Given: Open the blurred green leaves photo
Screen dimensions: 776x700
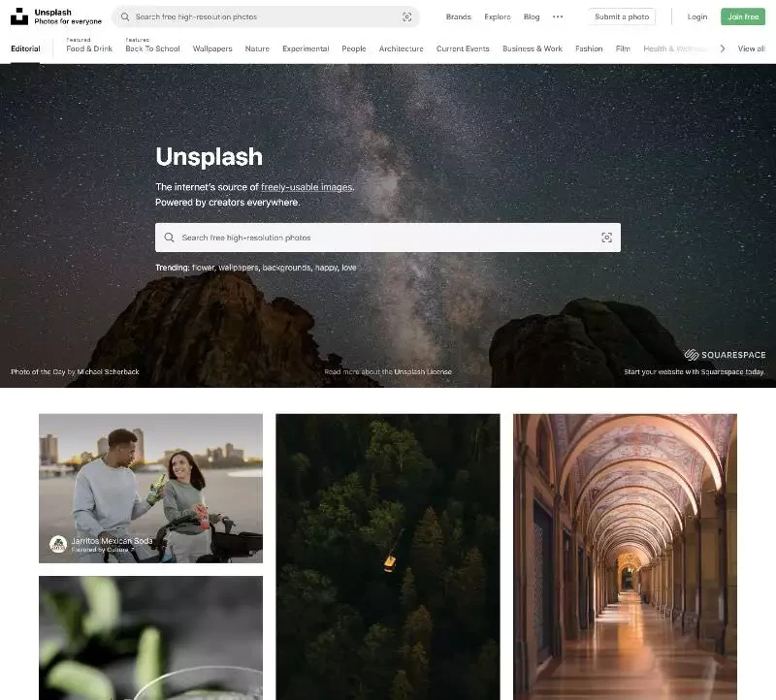Looking at the screenshot, I should (151, 638).
